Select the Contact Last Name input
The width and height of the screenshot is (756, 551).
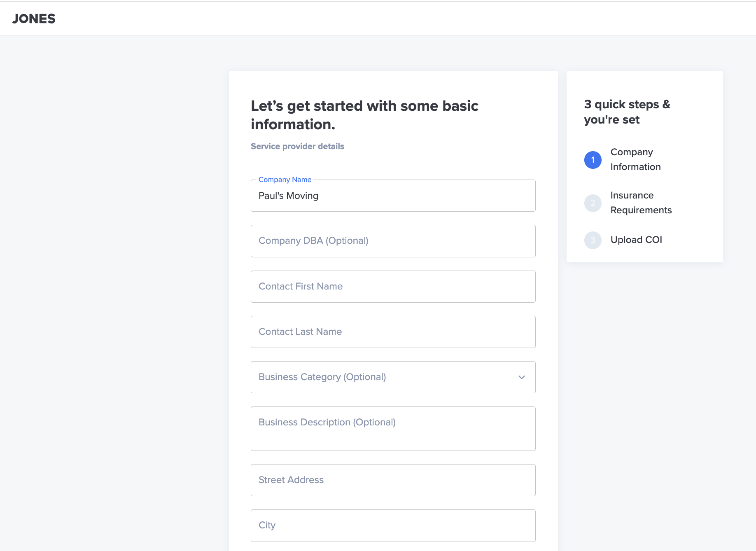(393, 332)
